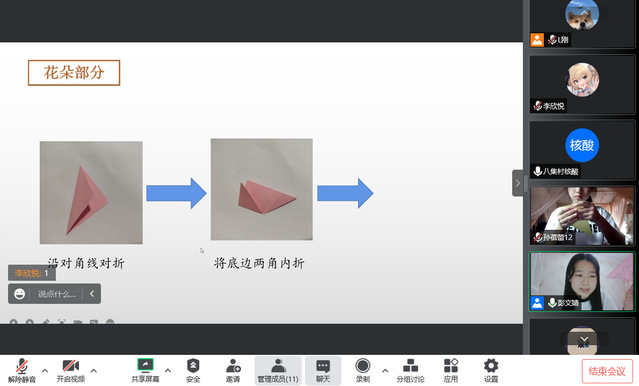The height and width of the screenshot is (386, 639).
Task: Click the blue user badge on 彭文婧's tile
Action: [x=537, y=303]
